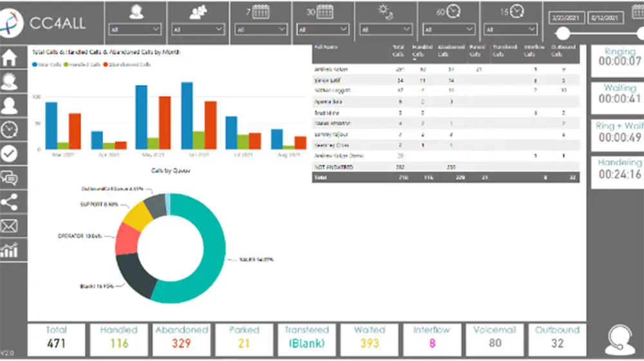
Task: Move the date range slider handle
Action: point(563,34)
